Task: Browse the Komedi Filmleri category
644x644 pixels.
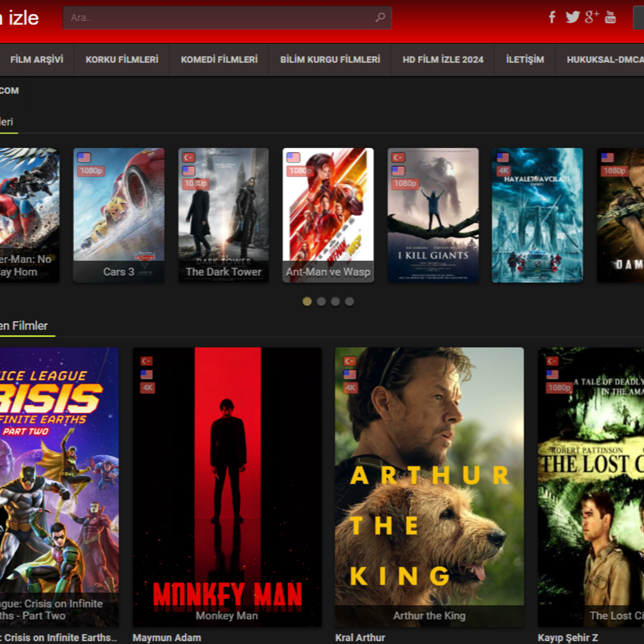Action: pyautogui.click(x=219, y=60)
